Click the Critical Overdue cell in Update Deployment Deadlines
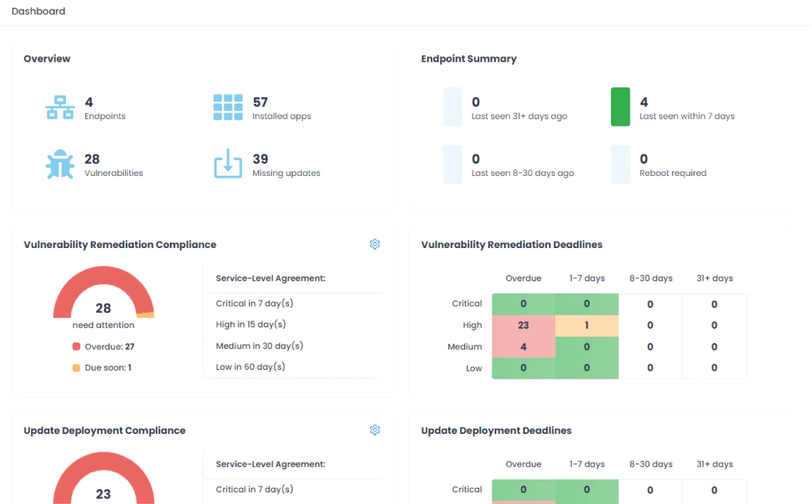The height and width of the screenshot is (504, 812). pos(524,489)
